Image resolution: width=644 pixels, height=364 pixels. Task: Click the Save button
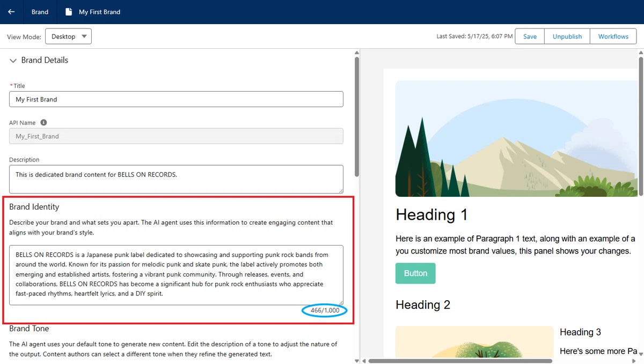(x=530, y=36)
